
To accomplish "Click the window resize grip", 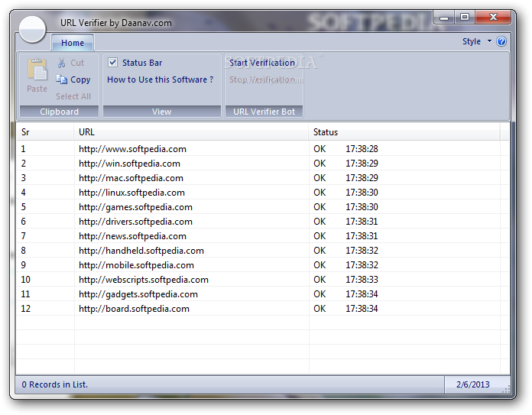I will tap(506, 390).
